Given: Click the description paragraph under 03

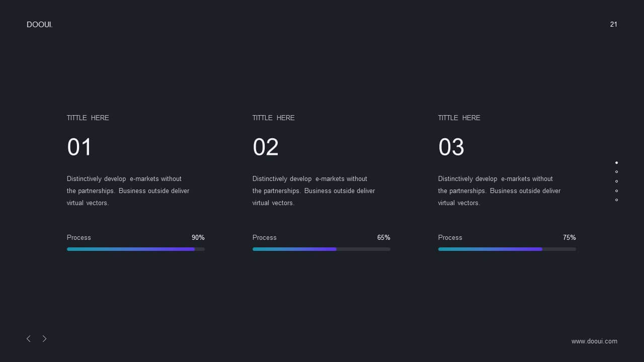Looking at the screenshot, I should (x=500, y=191).
